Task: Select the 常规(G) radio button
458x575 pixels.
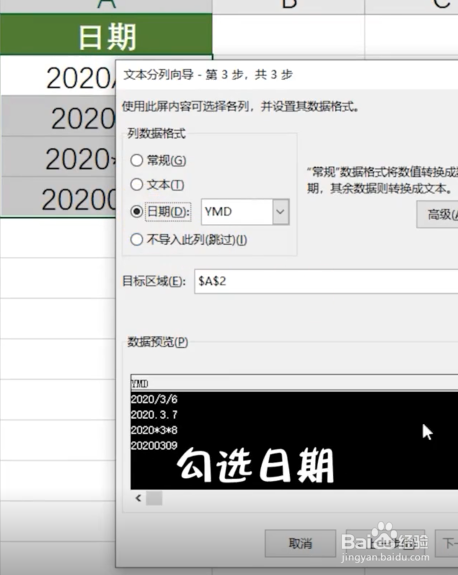Action: tap(137, 160)
